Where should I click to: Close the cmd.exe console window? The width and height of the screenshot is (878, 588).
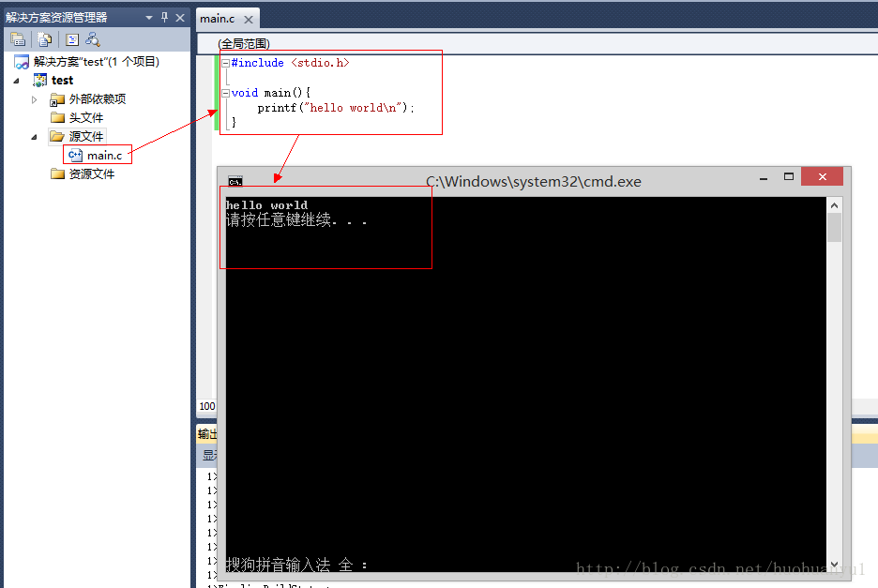point(822,176)
